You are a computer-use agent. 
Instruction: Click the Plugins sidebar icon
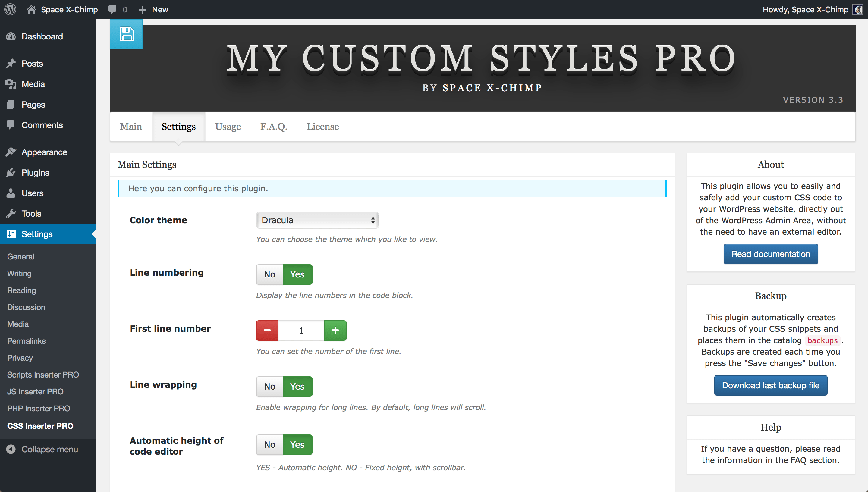click(x=11, y=173)
